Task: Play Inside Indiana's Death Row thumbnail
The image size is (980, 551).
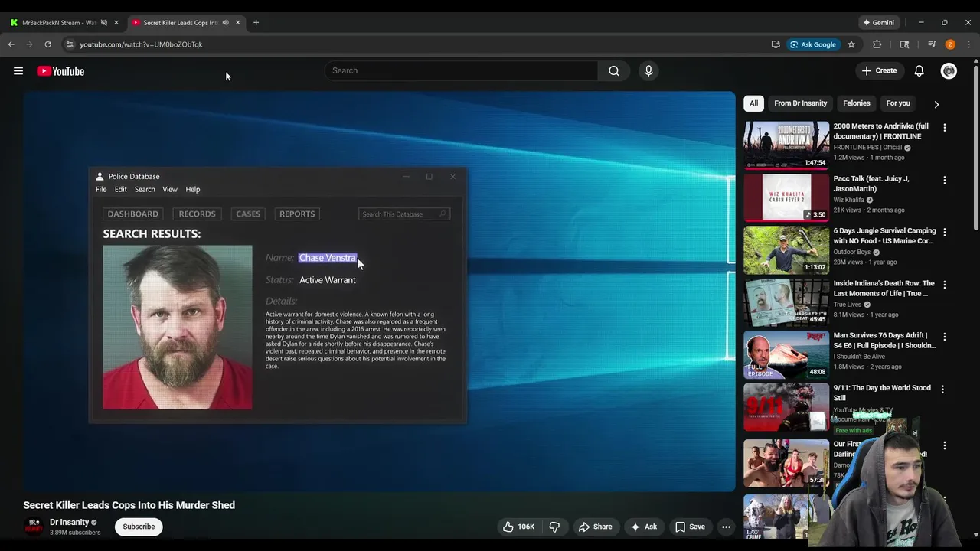Action: point(786,302)
